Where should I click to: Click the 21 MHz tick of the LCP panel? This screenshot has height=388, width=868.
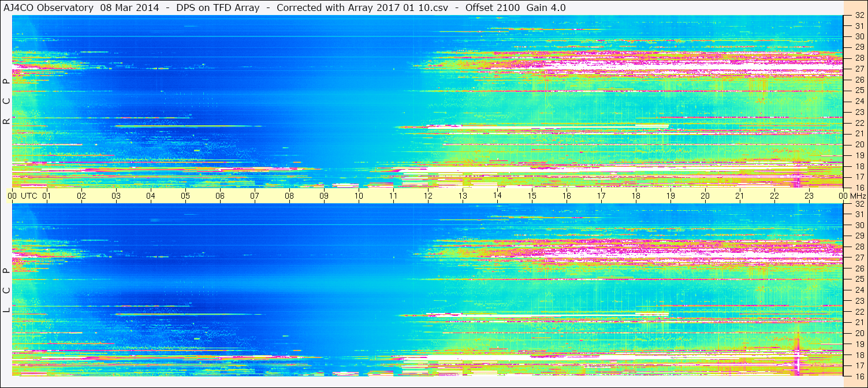click(859, 323)
